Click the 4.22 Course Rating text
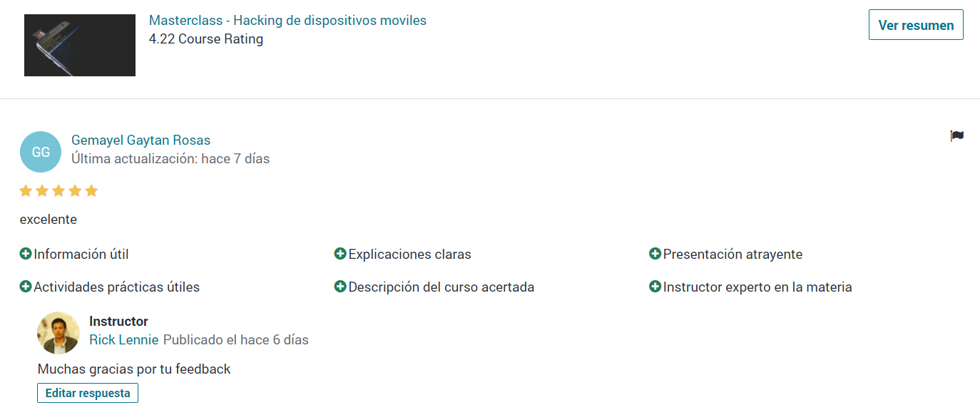This screenshot has width=980, height=420. (x=206, y=39)
